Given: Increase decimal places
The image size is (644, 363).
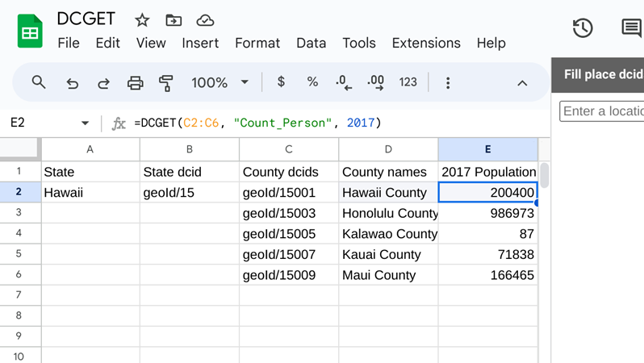Looking at the screenshot, I should pos(376,82).
